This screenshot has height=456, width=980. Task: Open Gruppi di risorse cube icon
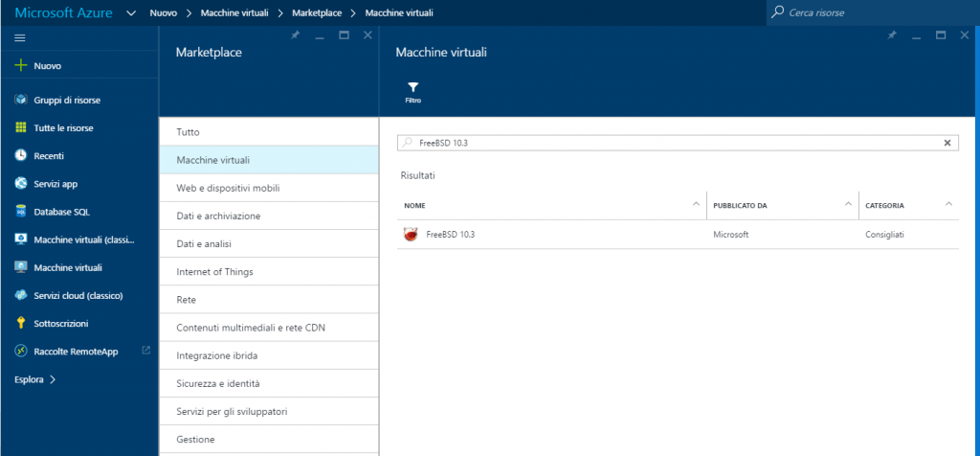pos(21,100)
